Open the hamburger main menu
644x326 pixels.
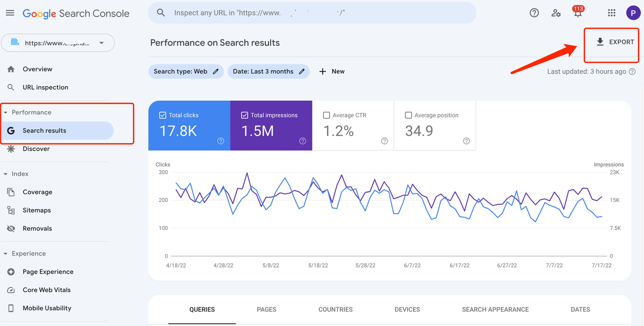click(10, 13)
